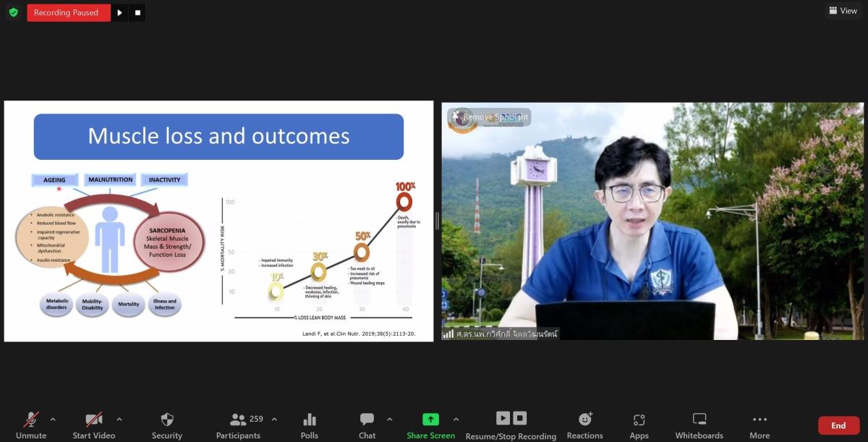Expand Share Screen options arrow

(x=456, y=419)
